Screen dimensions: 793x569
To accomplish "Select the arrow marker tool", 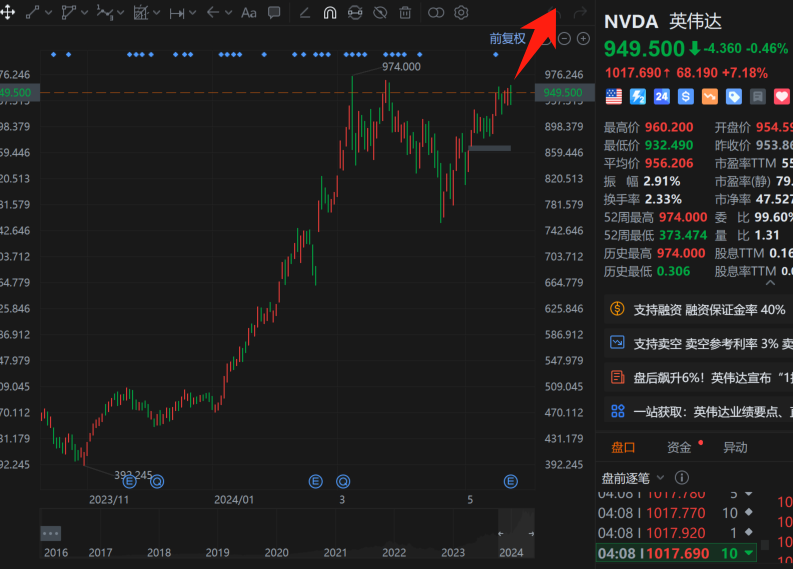I will pos(213,13).
